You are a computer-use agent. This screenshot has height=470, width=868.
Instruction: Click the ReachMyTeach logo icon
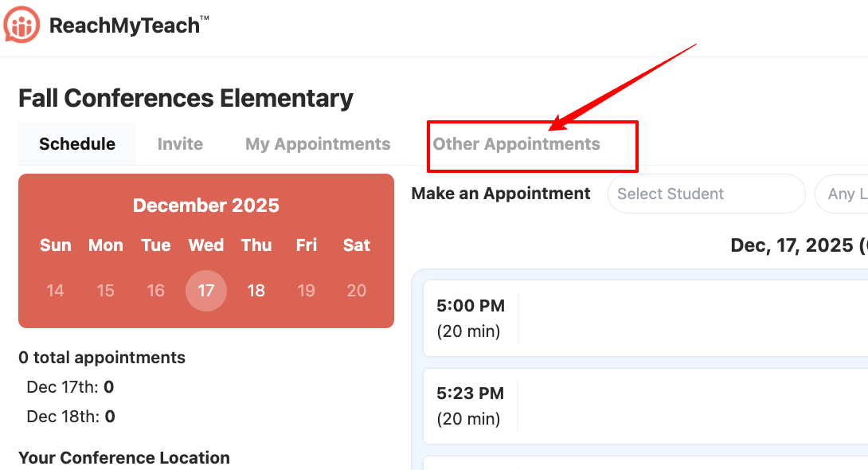(22, 25)
